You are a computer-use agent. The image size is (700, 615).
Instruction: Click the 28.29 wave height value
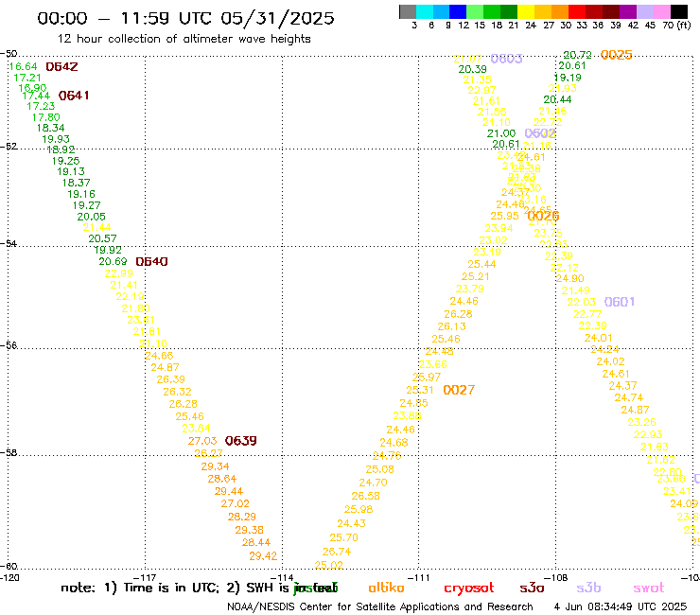[x=241, y=517]
